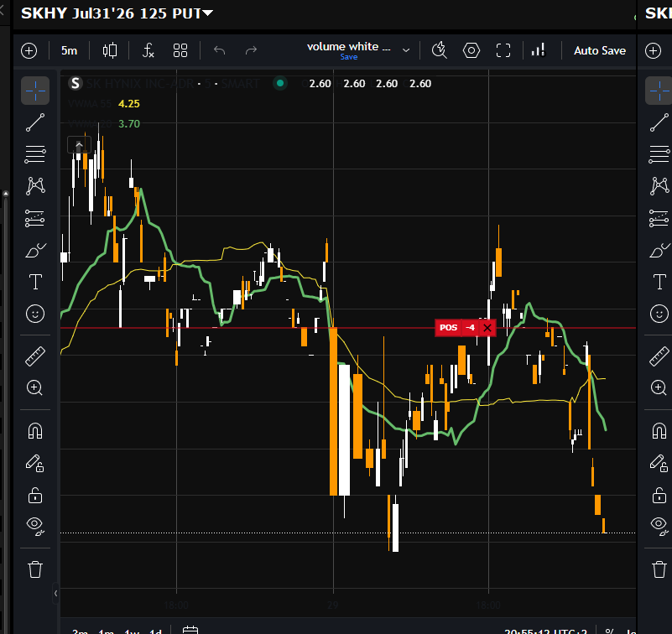Toggle magnet mode in left chart
The height and width of the screenshot is (634, 672).
coord(35,431)
